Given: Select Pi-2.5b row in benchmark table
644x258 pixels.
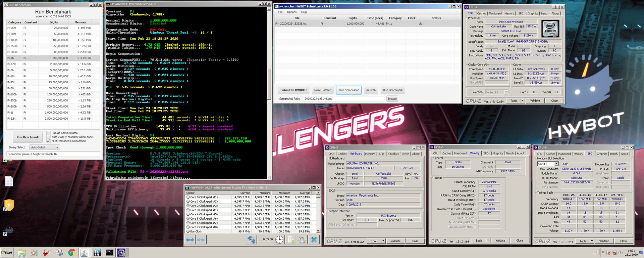Looking at the screenshot, I should point(53,64).
